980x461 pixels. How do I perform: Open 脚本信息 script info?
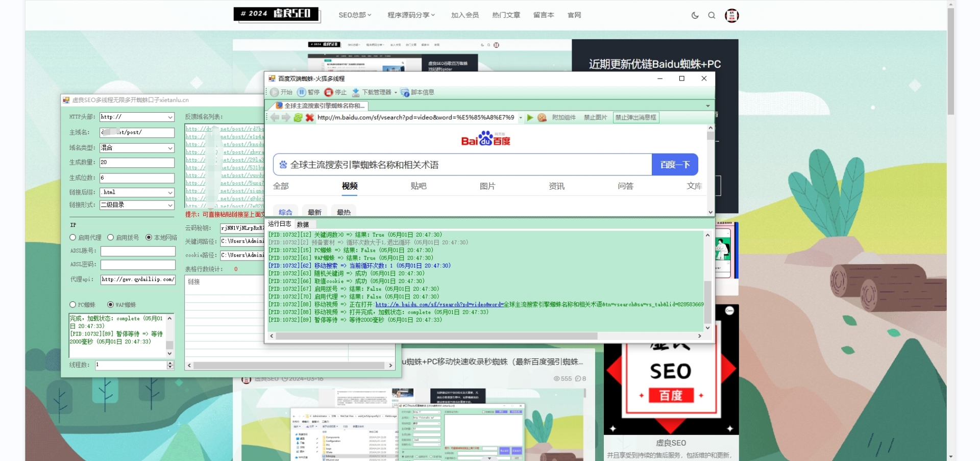coord(418,92)
